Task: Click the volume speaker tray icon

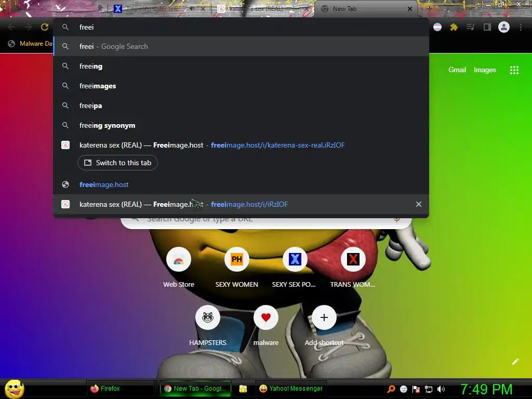Action: (441, 389)
